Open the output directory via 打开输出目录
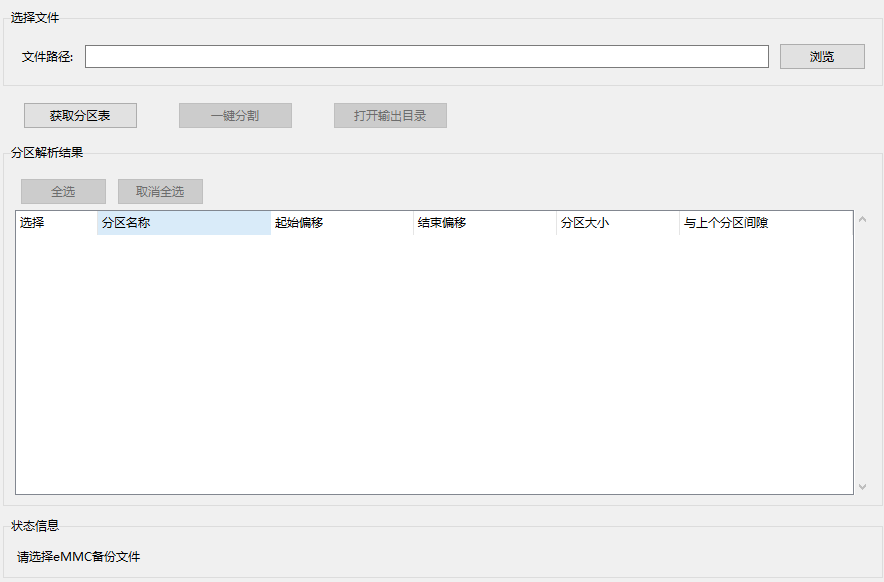884x582 pixels. 390,115
